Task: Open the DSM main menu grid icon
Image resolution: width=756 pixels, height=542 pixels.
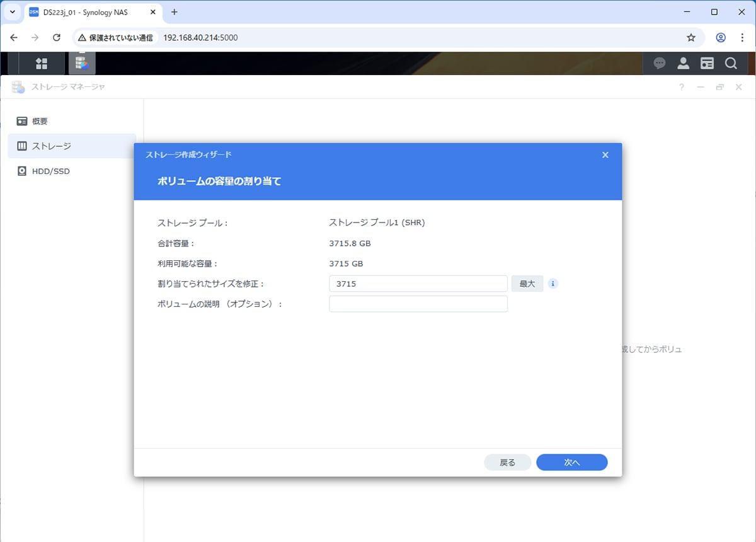Action: click(42, 63)
